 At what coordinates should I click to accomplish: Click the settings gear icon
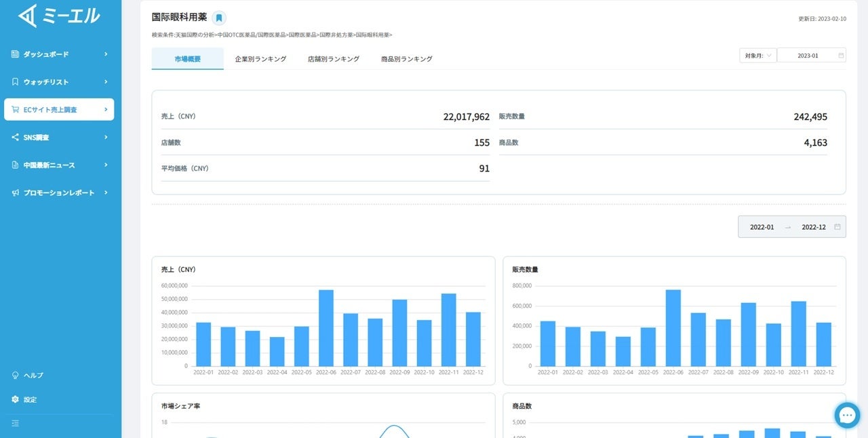tap(15, 400)
